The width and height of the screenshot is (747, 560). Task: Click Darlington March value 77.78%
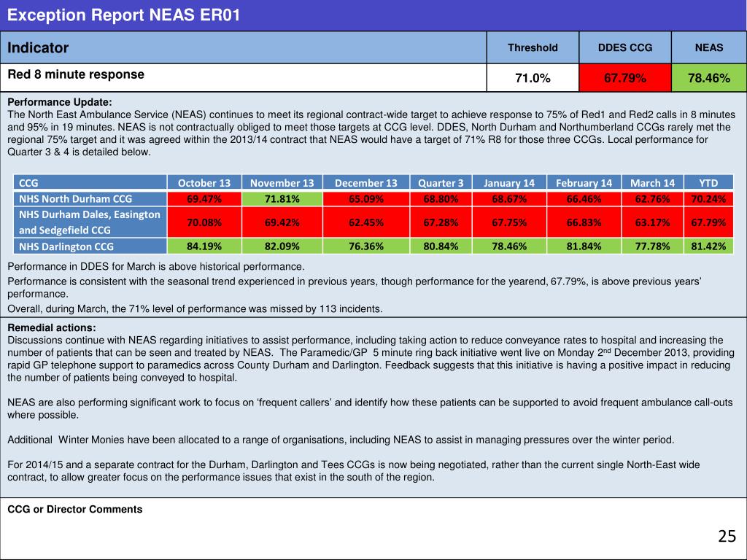(653, 246)
